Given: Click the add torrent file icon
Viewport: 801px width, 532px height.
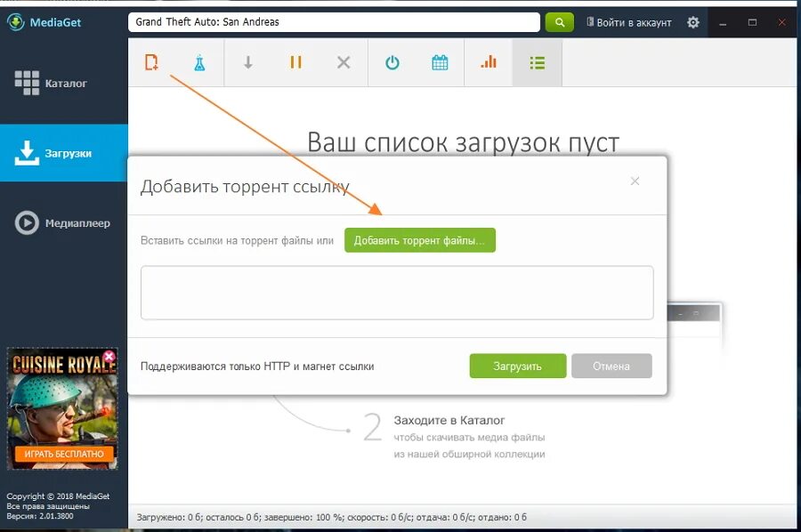Looking at the screenshot, I should click(151, 62).
